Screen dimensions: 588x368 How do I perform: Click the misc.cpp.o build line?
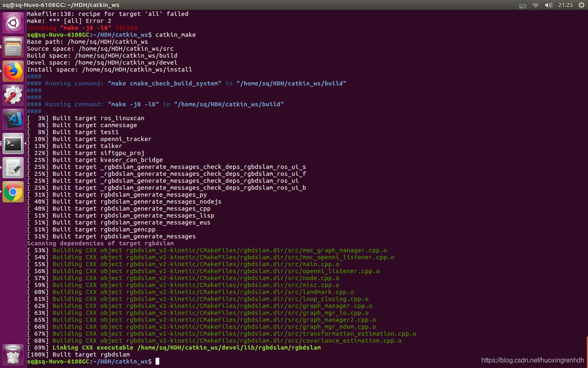[183, 285]
